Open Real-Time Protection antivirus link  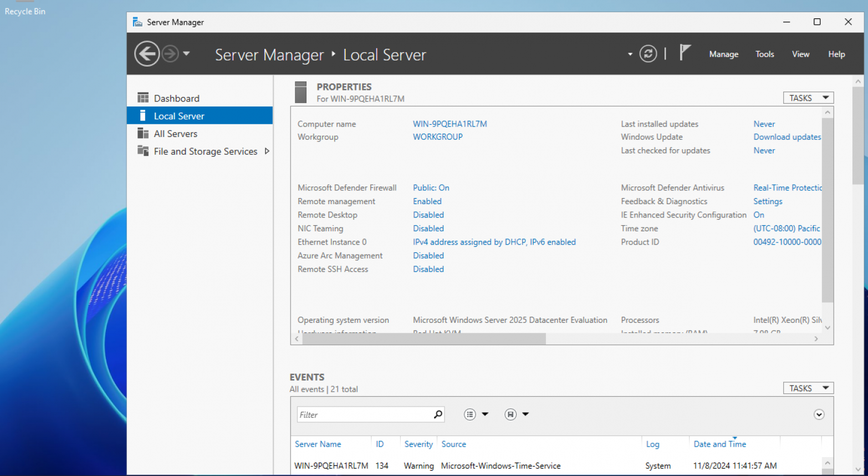click(x=788, y=188)
